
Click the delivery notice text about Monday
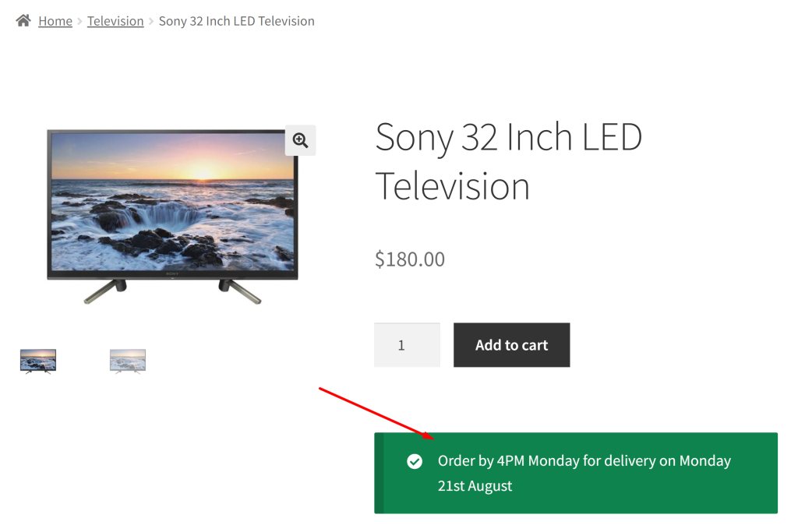tap(584, 461)
